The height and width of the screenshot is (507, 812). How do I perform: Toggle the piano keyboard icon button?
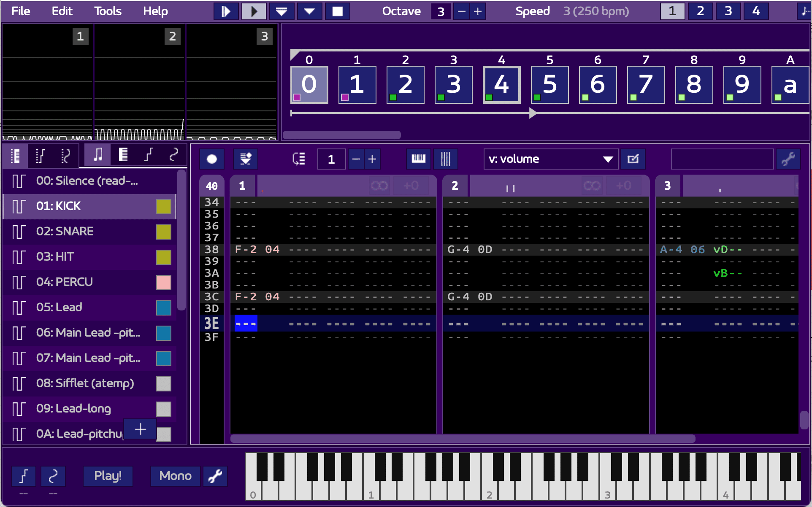click(418, 159)
